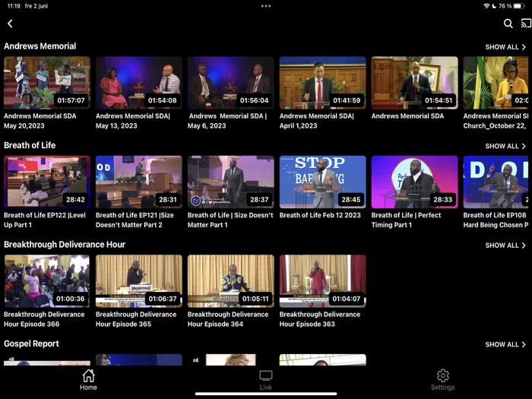Open the search magnifier icon
Viewport: 532px width, 399px height.
pyautogui.click(x=508, y=24)
